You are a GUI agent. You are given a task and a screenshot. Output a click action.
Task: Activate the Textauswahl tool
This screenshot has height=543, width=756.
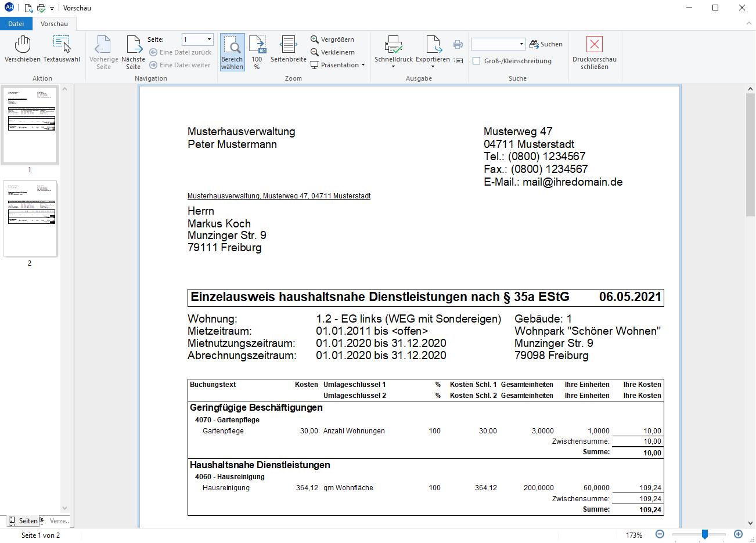tap(62, 49)
